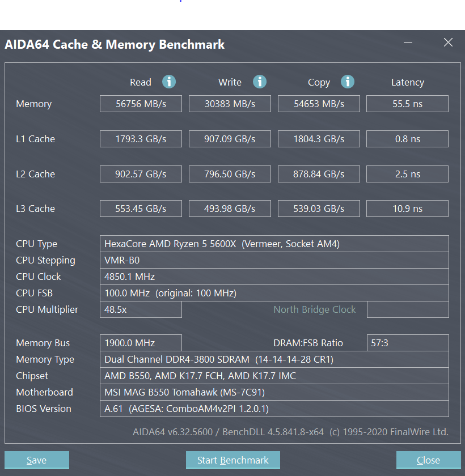Viewport: 465px width, 476px height.
Task: Select L2 Cache read 902.57 GB/s
Action: pos(141,174)
